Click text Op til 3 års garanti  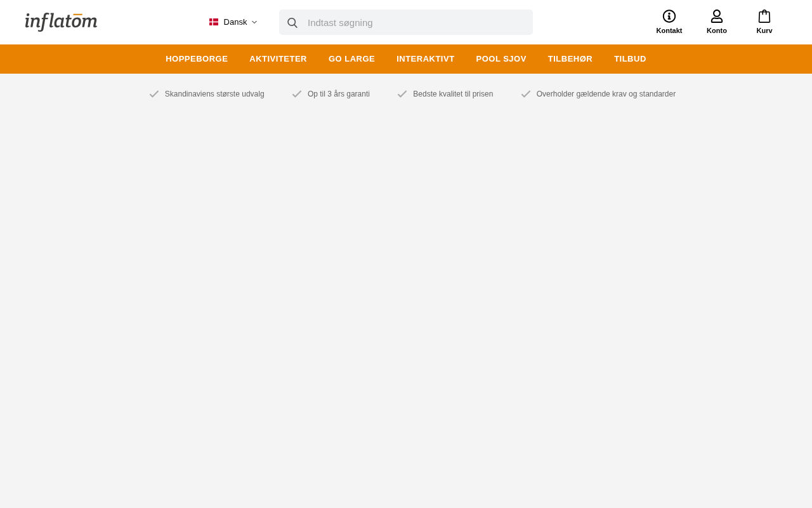(339, 94)
